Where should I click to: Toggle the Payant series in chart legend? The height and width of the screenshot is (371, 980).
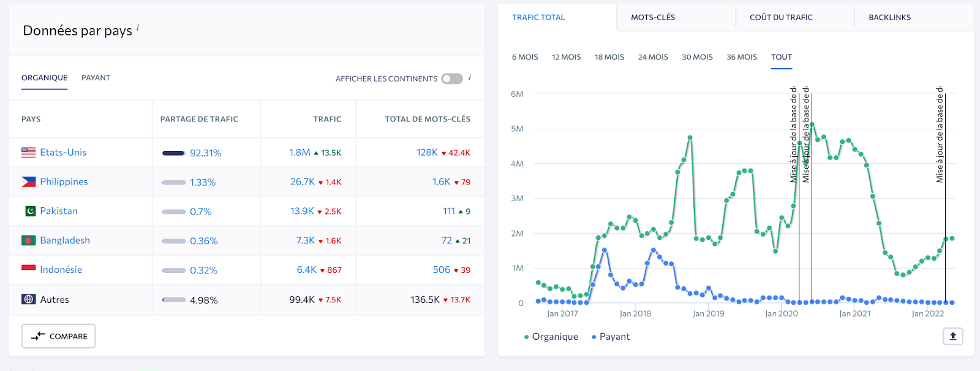click(611, 337)
